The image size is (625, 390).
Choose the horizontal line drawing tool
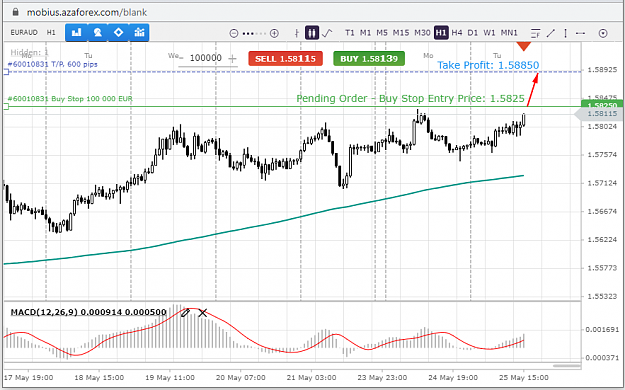pyautogui.click(x=580, y=33)
